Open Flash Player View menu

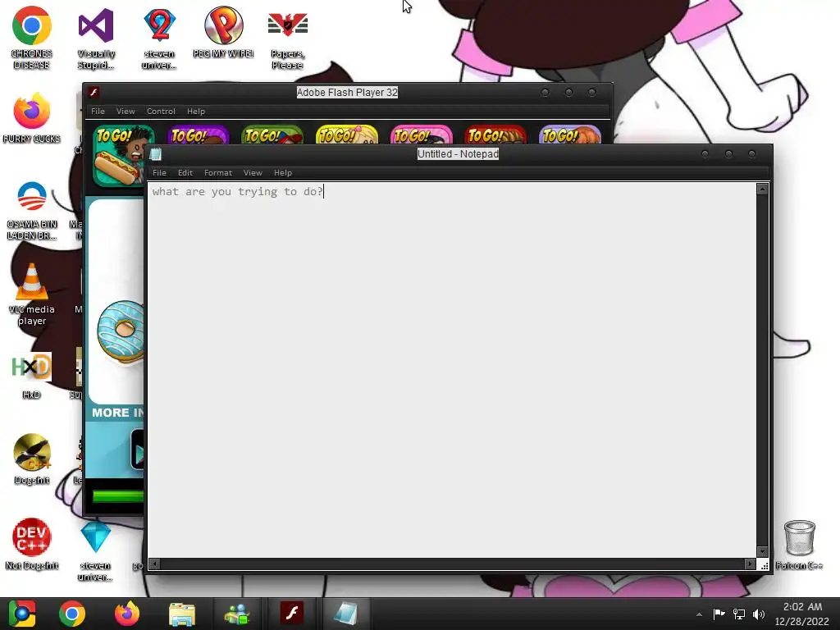pyautogui.click(x=126, y=111)
